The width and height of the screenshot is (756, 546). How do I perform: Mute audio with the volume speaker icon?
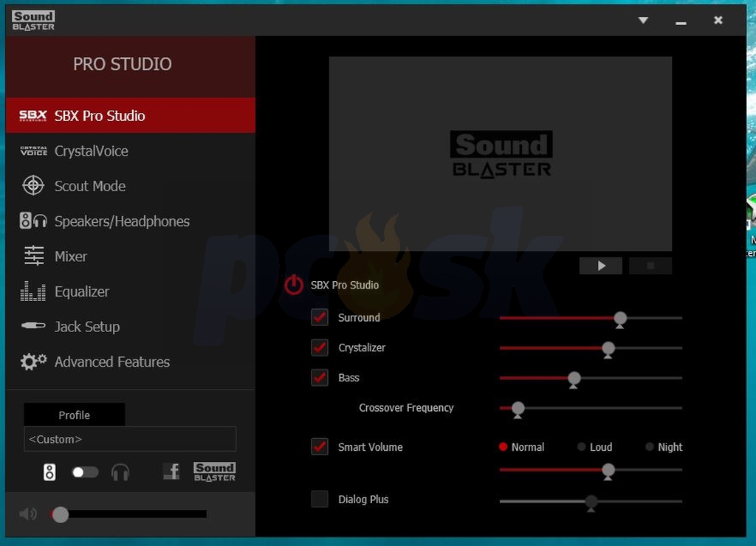click(28, 514)
